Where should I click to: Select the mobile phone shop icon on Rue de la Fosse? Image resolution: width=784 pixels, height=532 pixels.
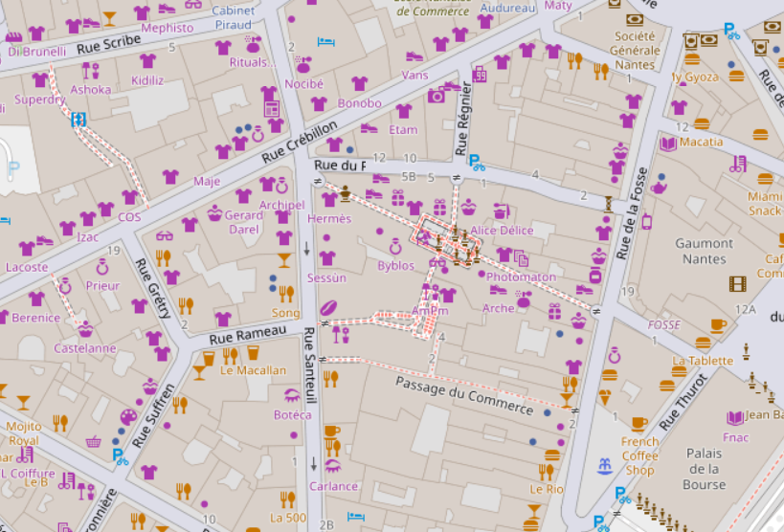(x=646, y=221)
